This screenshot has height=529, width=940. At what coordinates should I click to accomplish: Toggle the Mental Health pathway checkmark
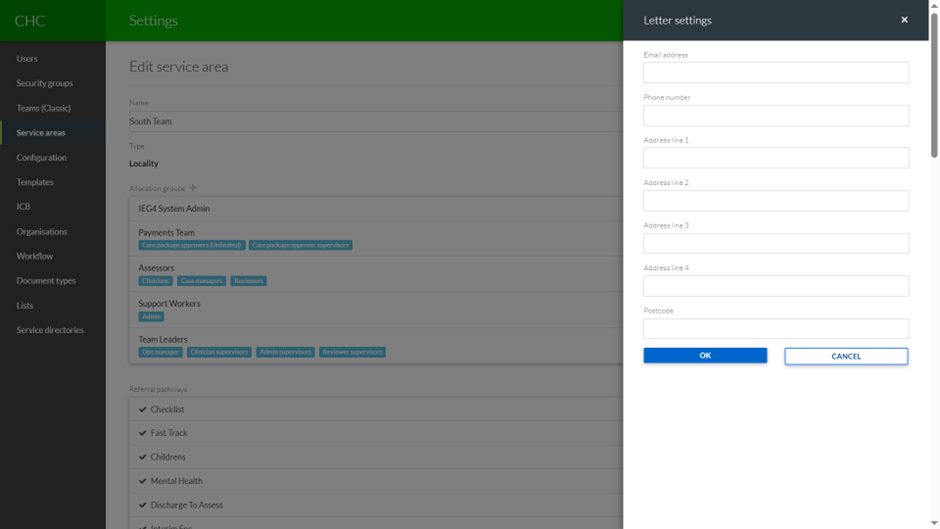coord(143,481)
